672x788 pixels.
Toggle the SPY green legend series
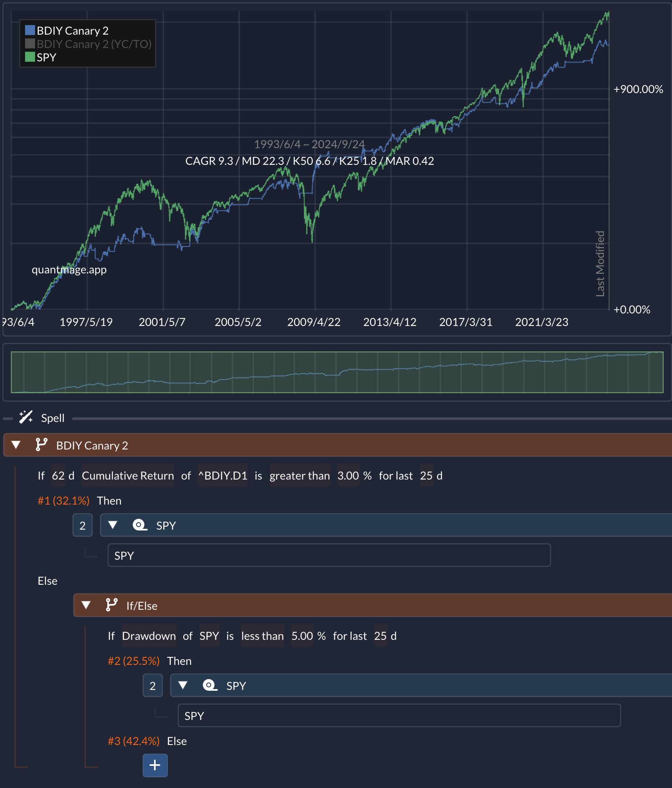pos(40,57)
